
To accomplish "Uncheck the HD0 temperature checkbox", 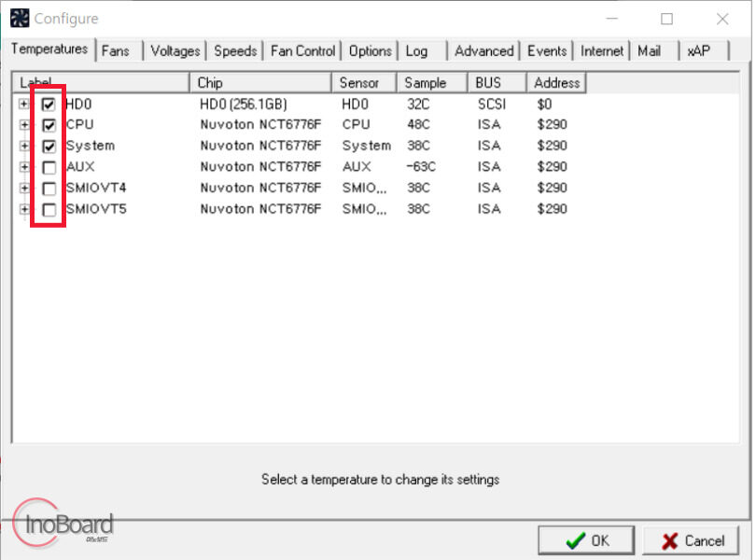I will click(x=49, y=105).
